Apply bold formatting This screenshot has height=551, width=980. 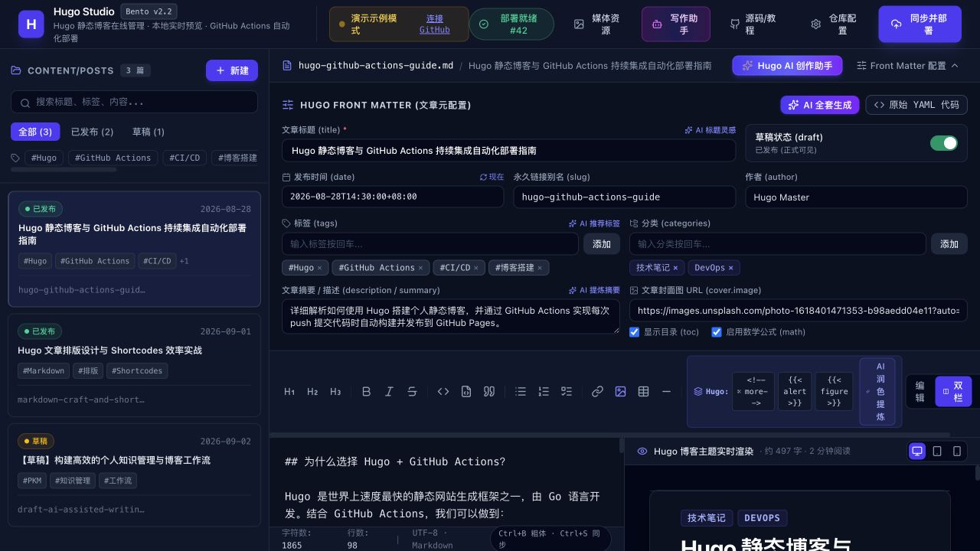[366, 392]
